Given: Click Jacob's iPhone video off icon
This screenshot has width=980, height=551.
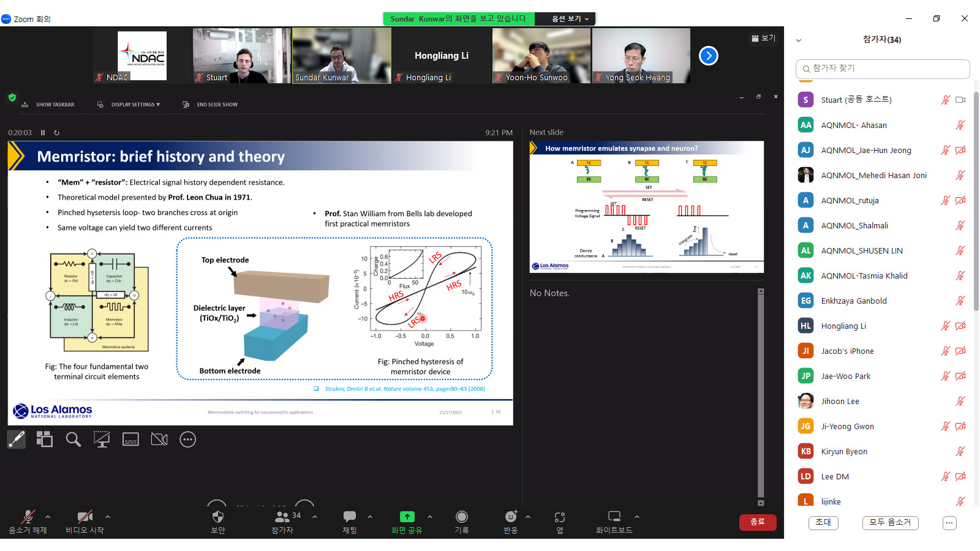Looking at the screenshot, I should pyautogui.click(x=960, y=351).
